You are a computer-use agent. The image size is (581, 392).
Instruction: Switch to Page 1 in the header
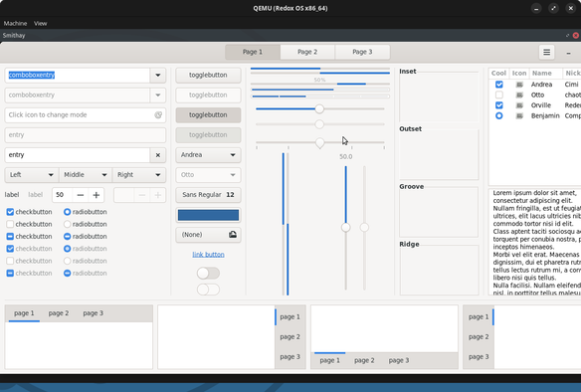click(253, 52)
